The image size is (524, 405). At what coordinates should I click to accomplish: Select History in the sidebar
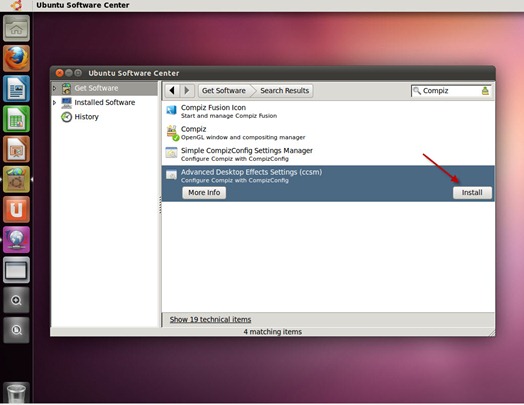coord(104,117)
